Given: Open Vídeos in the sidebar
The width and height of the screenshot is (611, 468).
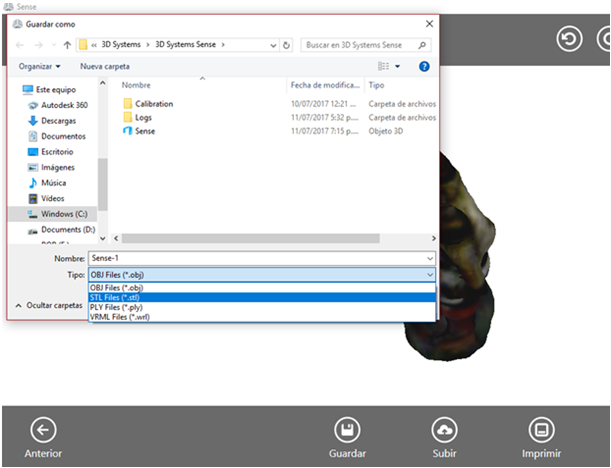Looking at the screenshot, I should [46, 198].
